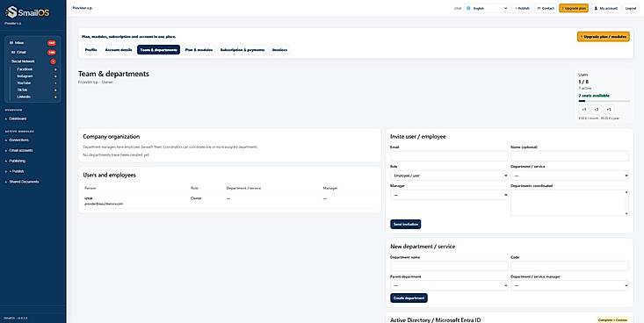Click the Social Network count badge
Image resolution: width=644 pixels, height=323 pixels.
tap(53, 61)
